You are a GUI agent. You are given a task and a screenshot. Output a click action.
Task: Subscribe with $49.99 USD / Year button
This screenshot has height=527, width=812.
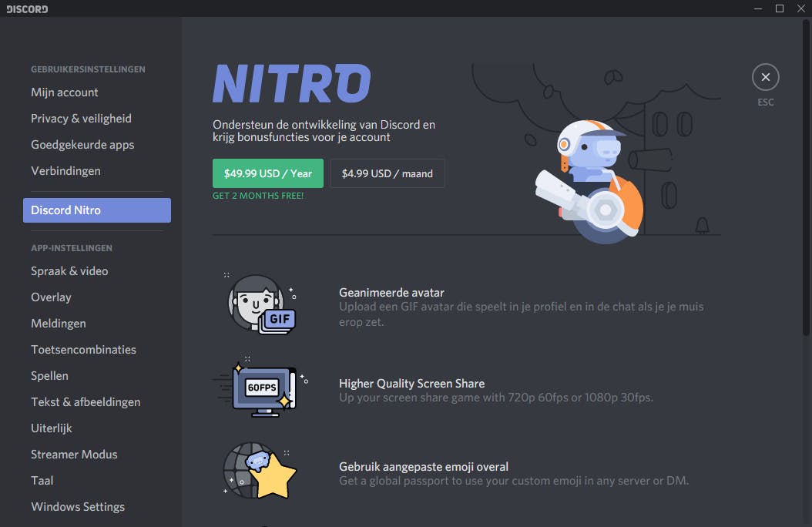pos(268,173)
